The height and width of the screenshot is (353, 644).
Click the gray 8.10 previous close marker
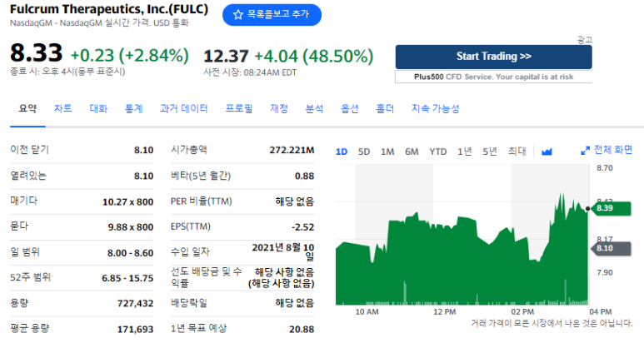(612, 248)
